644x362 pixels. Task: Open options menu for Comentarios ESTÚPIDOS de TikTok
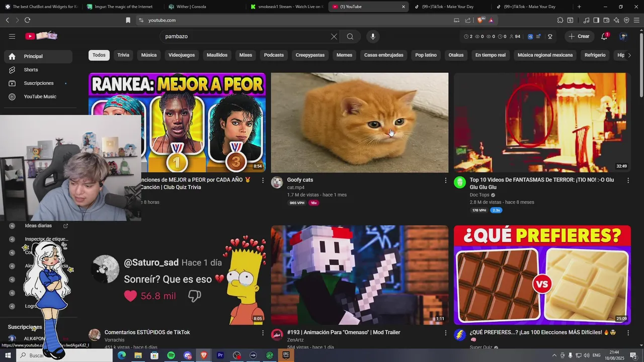[263, 333]
